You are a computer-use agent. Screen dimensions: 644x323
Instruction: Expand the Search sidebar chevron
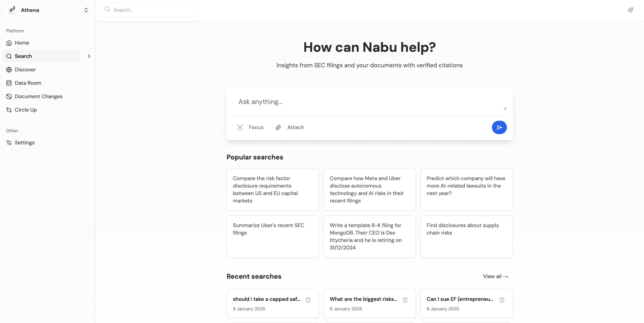89,56
